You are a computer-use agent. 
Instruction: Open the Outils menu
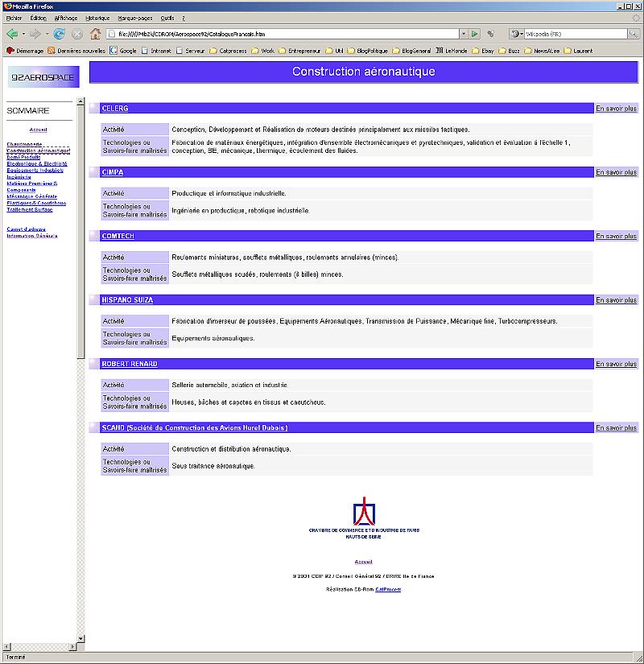[x=167, y=19]
